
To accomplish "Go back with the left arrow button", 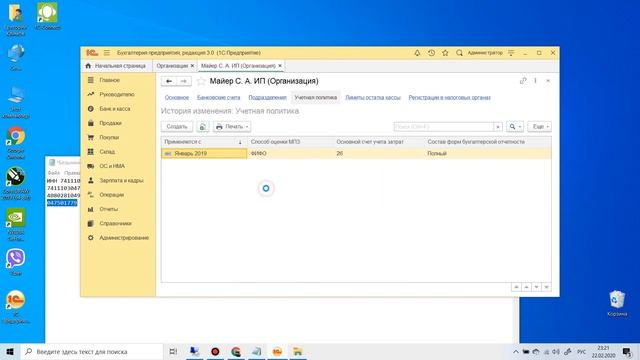I will click(169, 81).
